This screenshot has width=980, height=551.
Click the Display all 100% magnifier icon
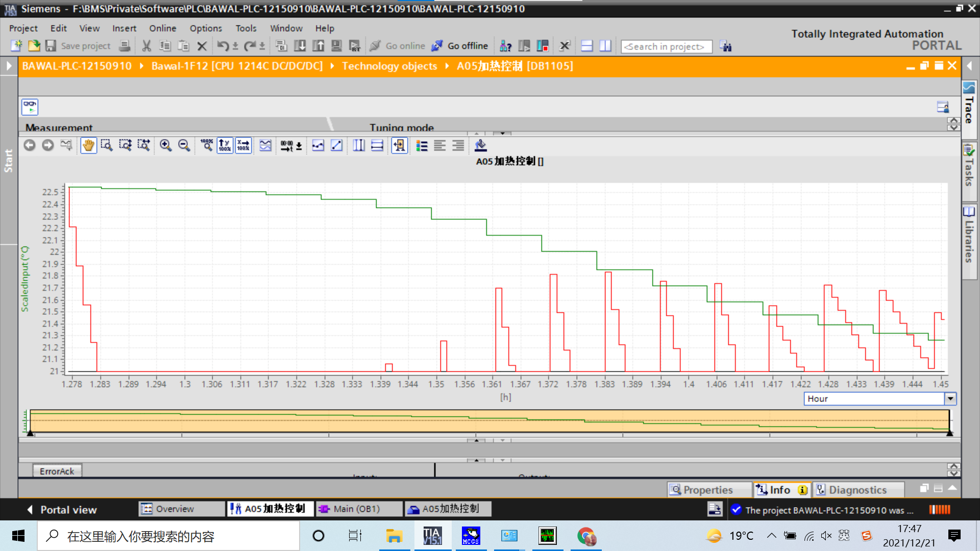coord(207,145)
